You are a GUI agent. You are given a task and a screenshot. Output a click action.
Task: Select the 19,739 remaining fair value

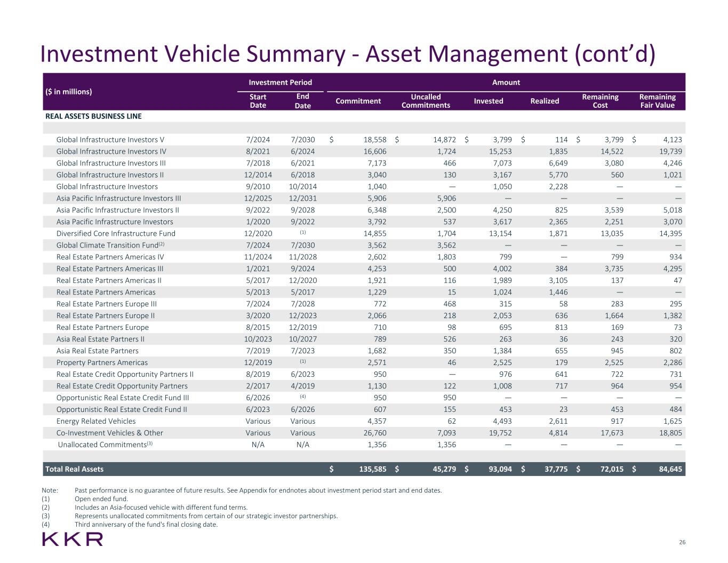670,152
